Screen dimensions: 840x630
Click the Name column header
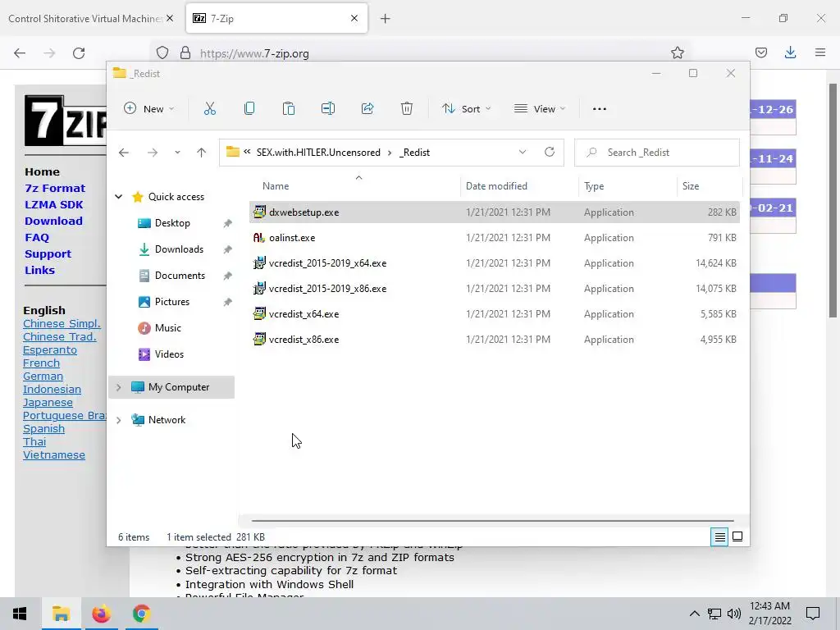276,186
